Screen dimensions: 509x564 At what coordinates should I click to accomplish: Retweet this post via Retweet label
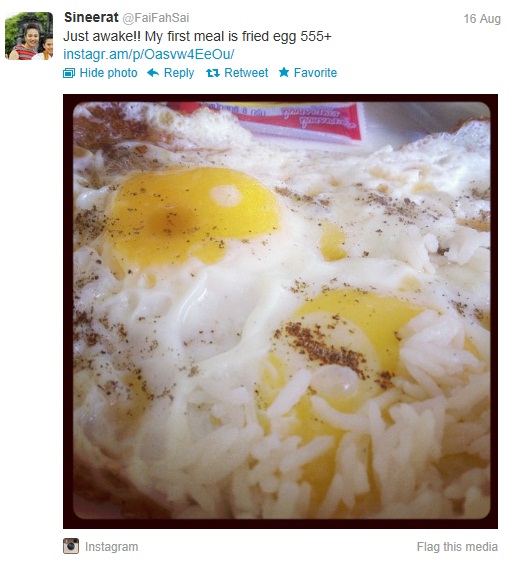click(246, 73)
